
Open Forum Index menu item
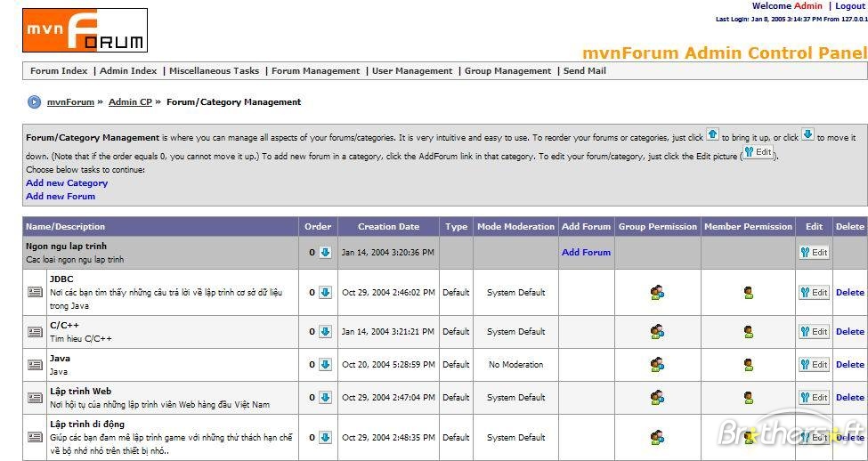(x=59, y=71)
